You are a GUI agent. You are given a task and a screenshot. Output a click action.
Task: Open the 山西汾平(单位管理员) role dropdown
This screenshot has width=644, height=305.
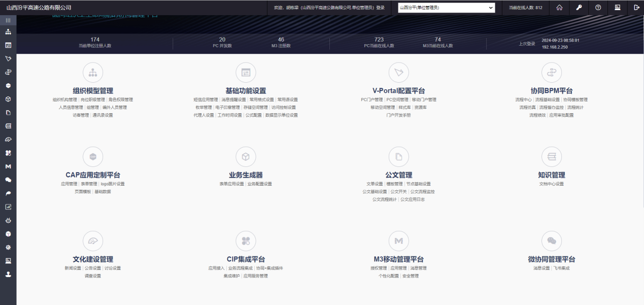pyautogui.click(x=446, y=8)
